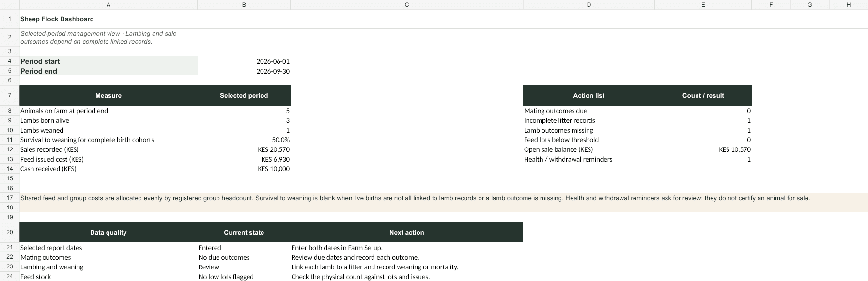Select column C header
868x281 pixels.
[407, 5]
